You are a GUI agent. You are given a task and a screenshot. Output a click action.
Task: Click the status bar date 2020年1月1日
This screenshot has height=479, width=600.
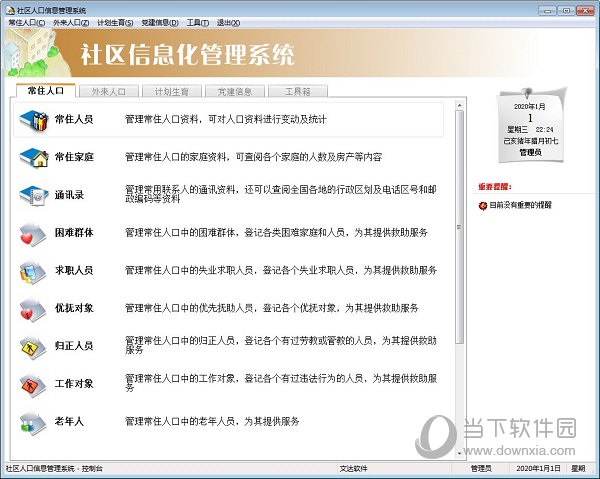point(538,469)
